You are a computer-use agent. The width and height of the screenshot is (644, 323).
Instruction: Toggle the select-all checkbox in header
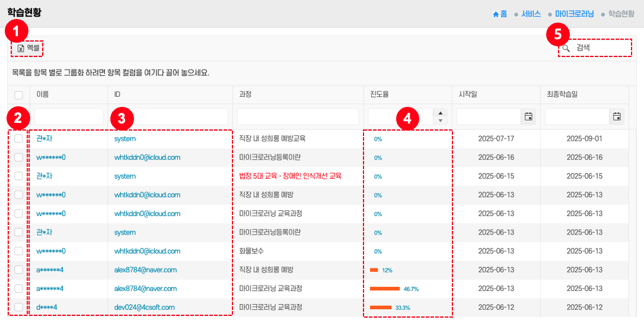18,95
